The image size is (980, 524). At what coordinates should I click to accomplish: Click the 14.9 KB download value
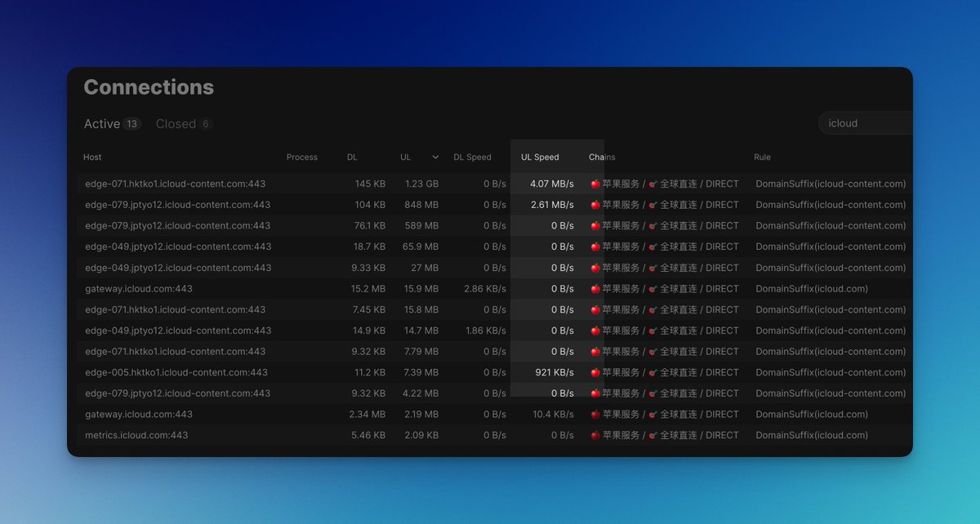369,331
